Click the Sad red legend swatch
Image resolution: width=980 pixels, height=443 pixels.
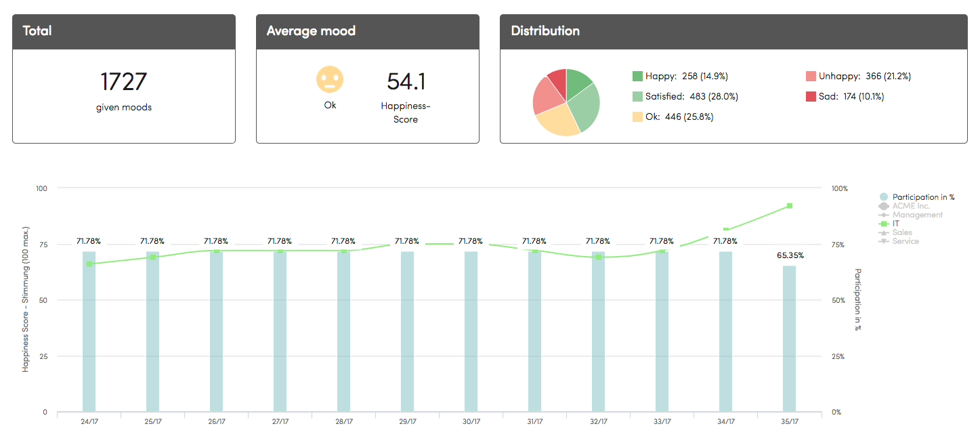[x=811, y=96]
